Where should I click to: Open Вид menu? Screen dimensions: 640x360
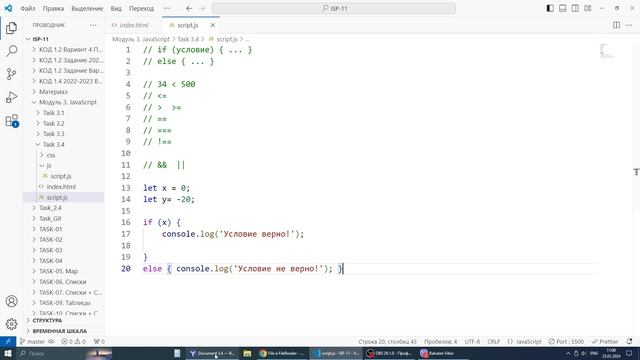pos(116,8)
